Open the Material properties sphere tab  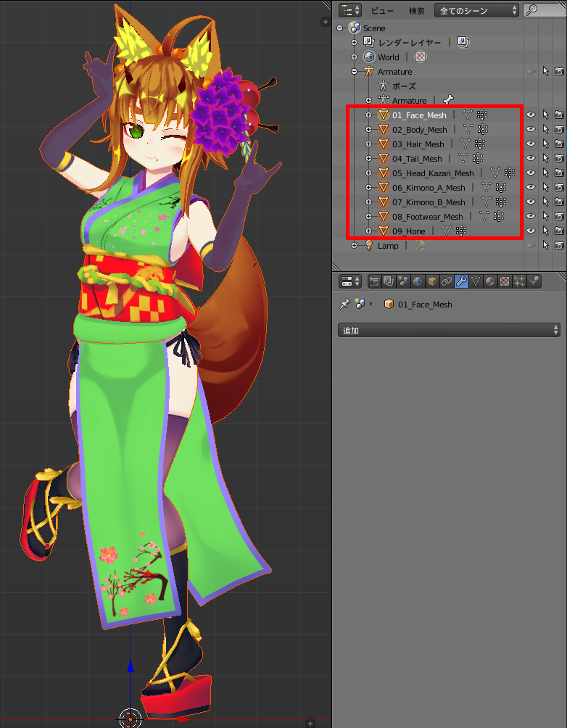coord(489,281)
